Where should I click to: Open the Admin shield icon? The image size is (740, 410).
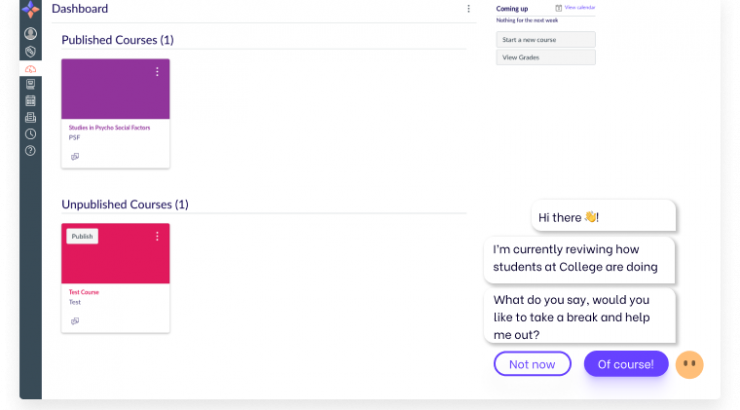[x=30, y=50]
